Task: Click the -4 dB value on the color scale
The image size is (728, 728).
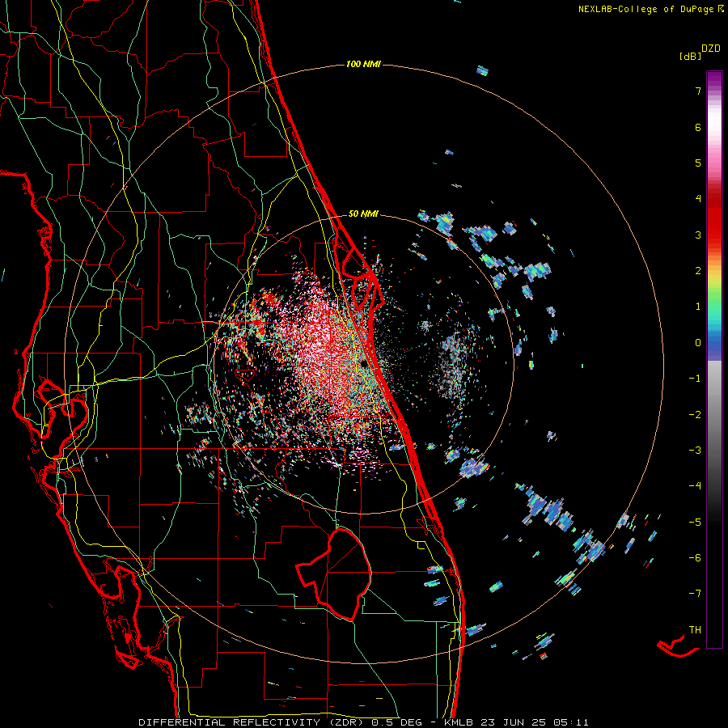Action: coord(695,486)
